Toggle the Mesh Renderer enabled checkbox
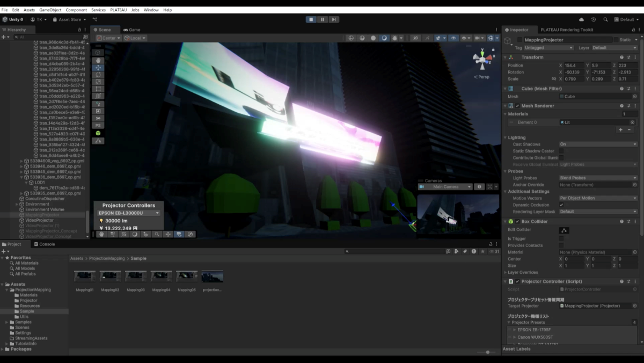 [517, 106]
